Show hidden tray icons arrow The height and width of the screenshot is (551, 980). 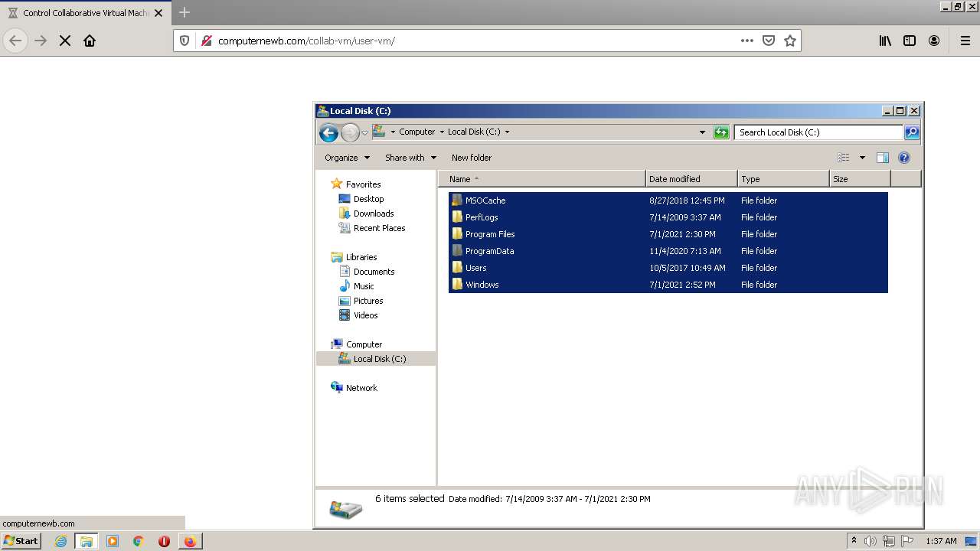point(854,541)
